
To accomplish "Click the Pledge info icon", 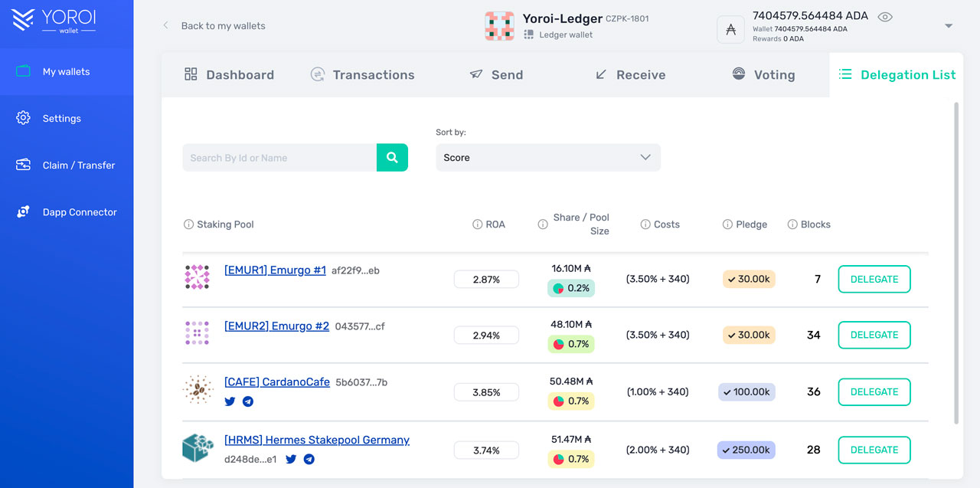I will (x=727, y=224).
